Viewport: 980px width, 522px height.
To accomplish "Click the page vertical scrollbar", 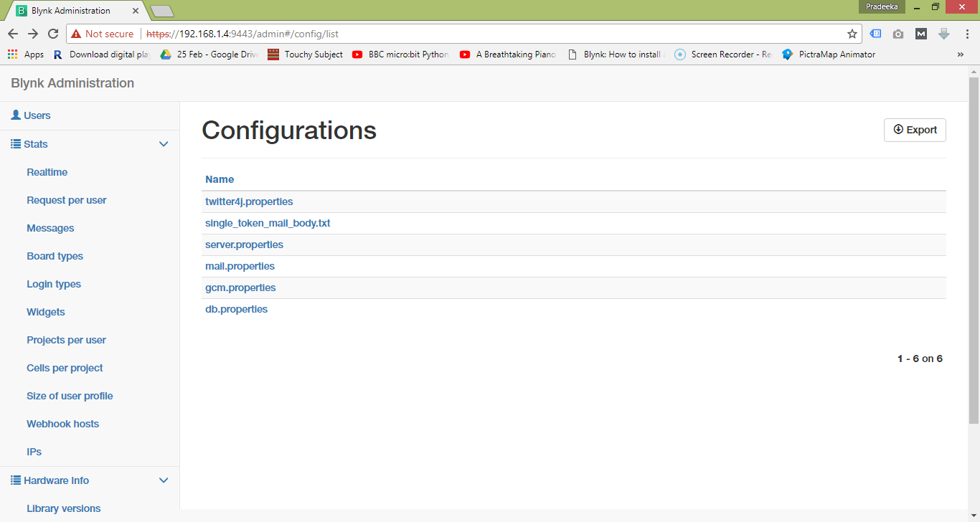I will pos(974,251).
